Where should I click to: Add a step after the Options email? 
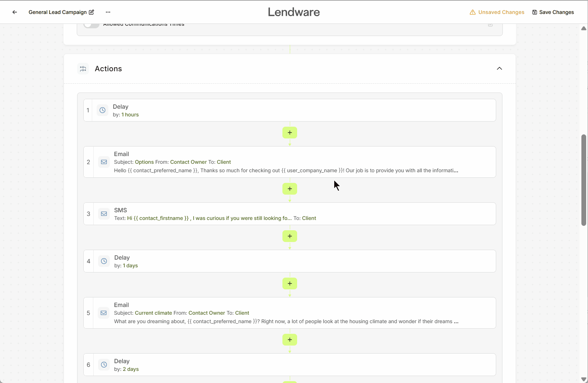tap(290, 189)
